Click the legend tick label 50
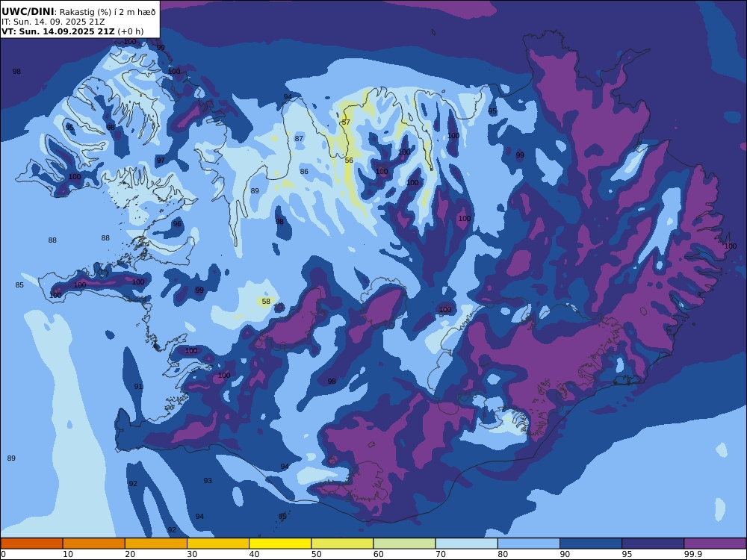This screenshot has height=560, width=747. click(316, 554)
